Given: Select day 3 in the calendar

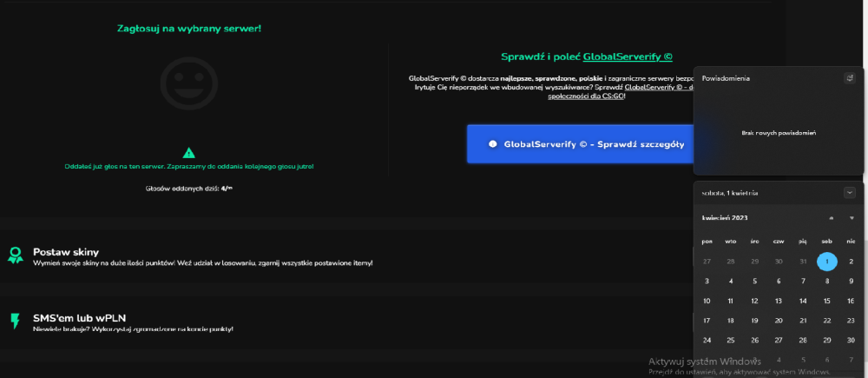Looking at the screenshot, I should click(x=707, y=282).
